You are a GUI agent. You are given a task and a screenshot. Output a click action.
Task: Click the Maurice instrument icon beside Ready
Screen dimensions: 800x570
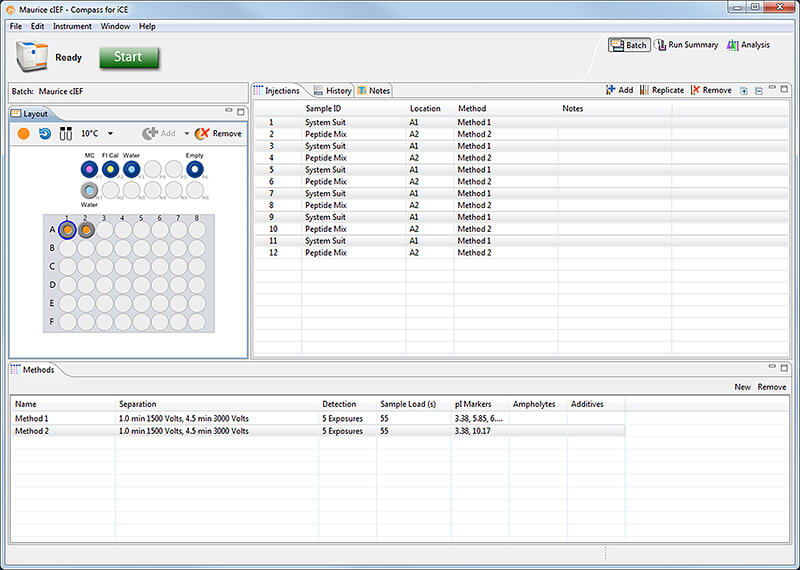(32, 56)
